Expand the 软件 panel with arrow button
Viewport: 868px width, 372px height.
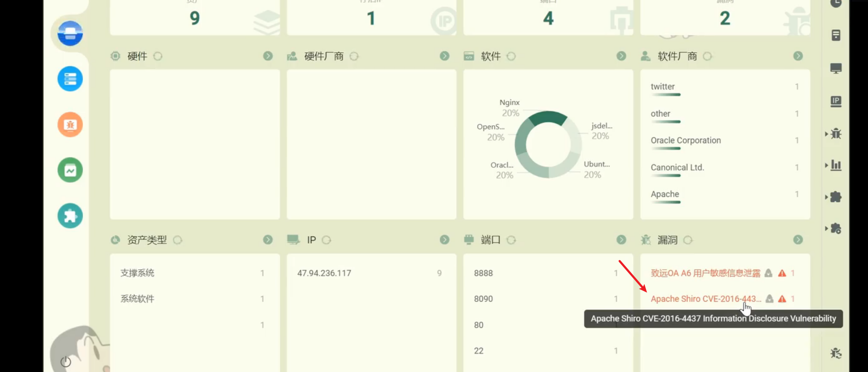tap(621, 56)
